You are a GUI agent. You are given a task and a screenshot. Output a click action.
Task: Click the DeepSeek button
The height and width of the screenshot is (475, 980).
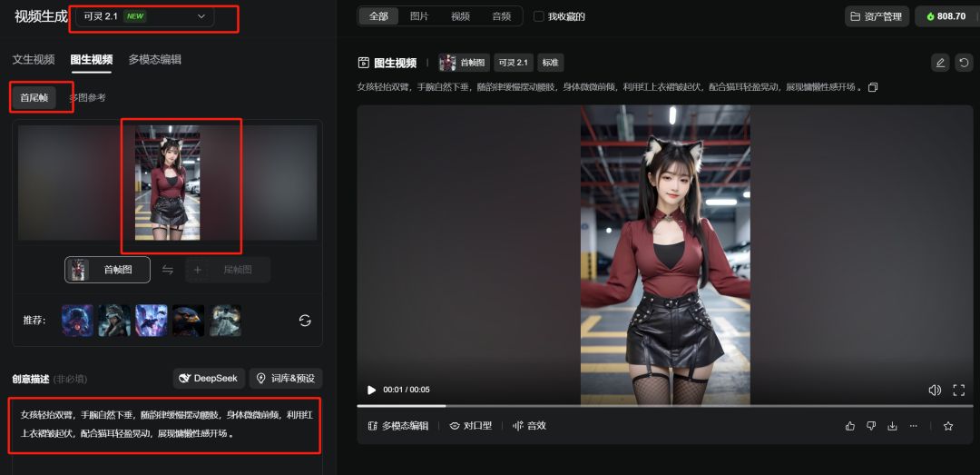click(209, 379)
